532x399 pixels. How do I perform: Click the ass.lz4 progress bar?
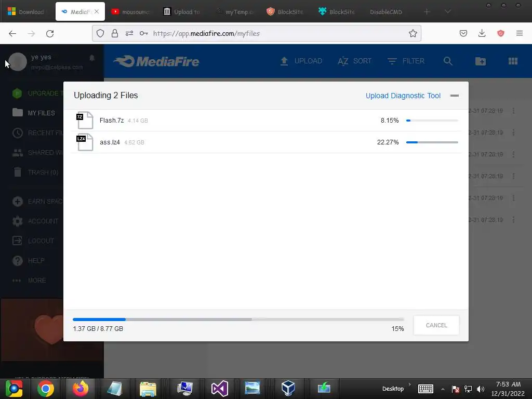click(x=432, y=142)
